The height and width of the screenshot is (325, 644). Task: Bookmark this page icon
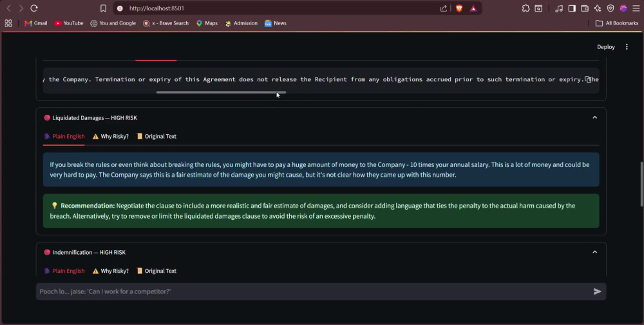(104, 8)
